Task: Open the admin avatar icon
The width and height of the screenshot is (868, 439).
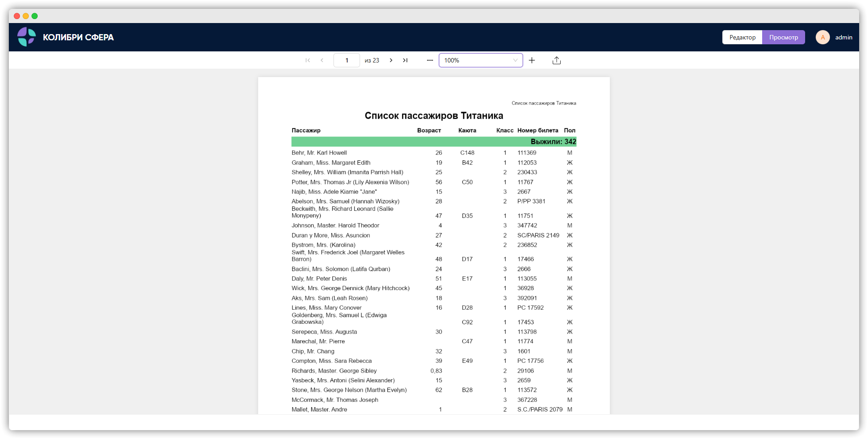Action: tap(823, 37)
